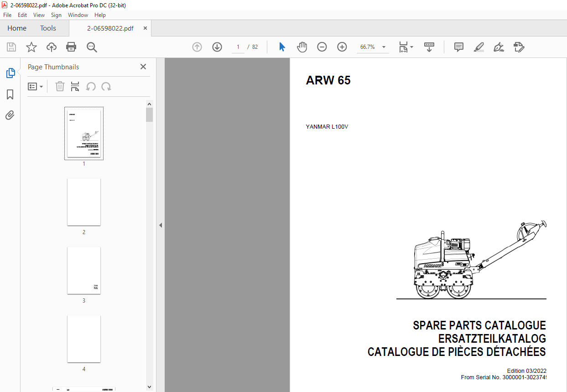Click the upload to cloud icon

[x=52, y=47]
